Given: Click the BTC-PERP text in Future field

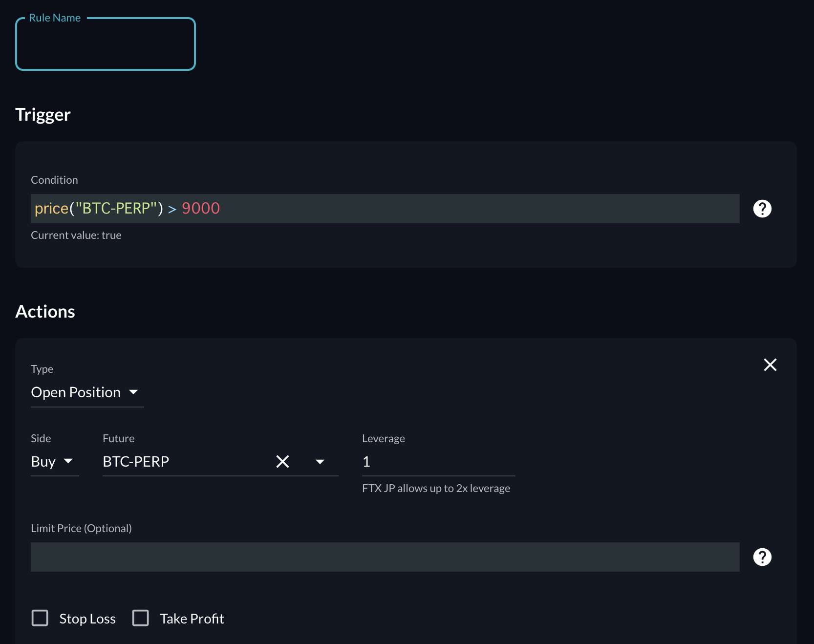Looking at the screenshot, I should tap(136, 462).
